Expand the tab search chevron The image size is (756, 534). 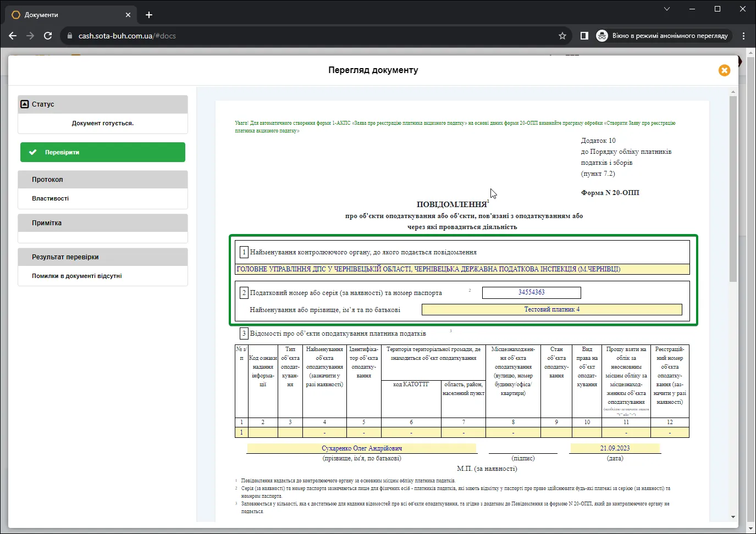[x=667, y=9]
